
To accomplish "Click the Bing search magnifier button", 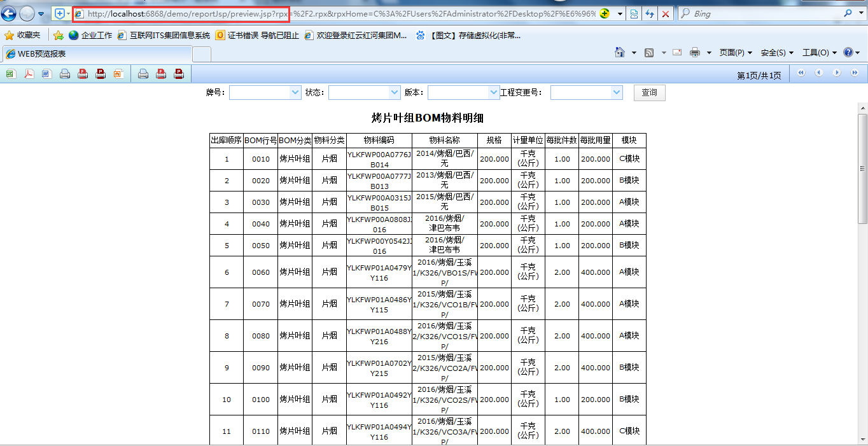I will coord(849,13).
